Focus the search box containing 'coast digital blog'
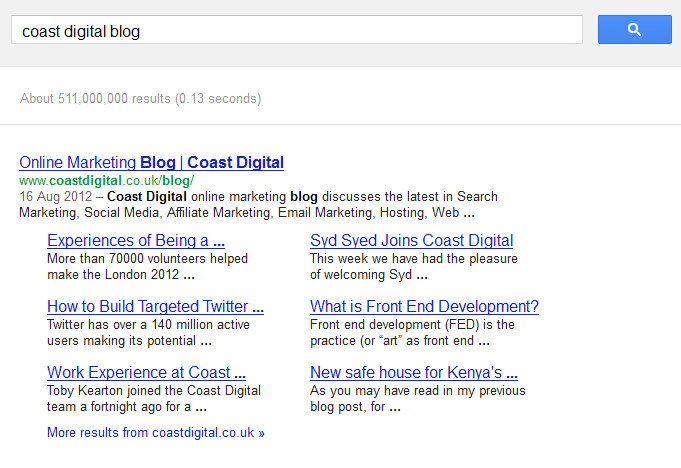The width and height of the screenshot is (681, 468). coord(296,31)
